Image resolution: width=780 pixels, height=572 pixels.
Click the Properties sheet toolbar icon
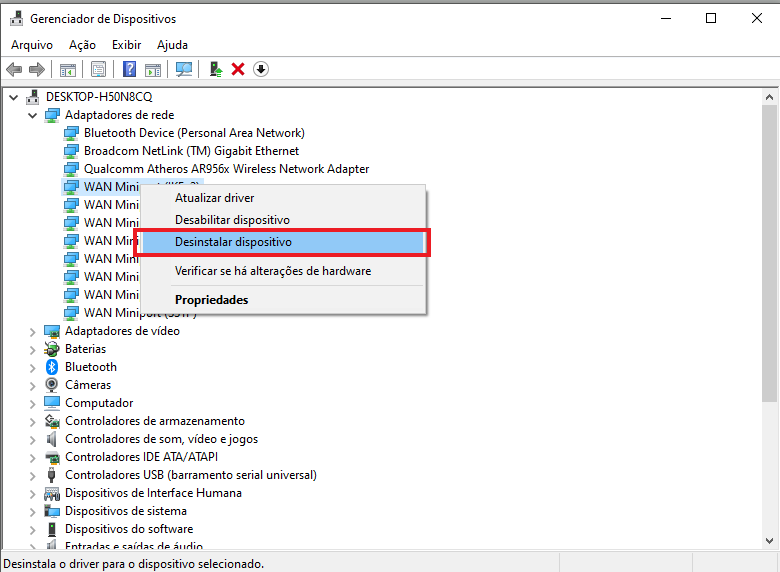98,70
